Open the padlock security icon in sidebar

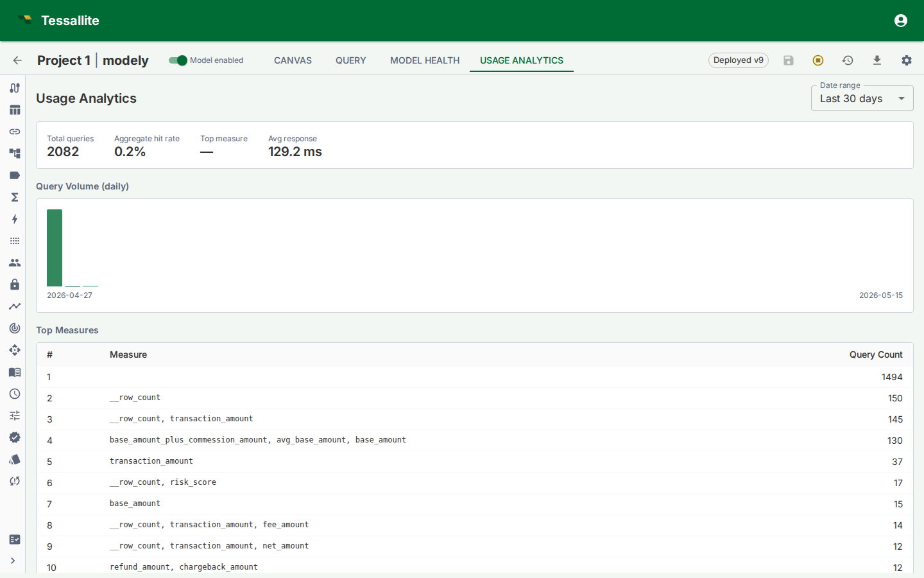coord(15,285)
